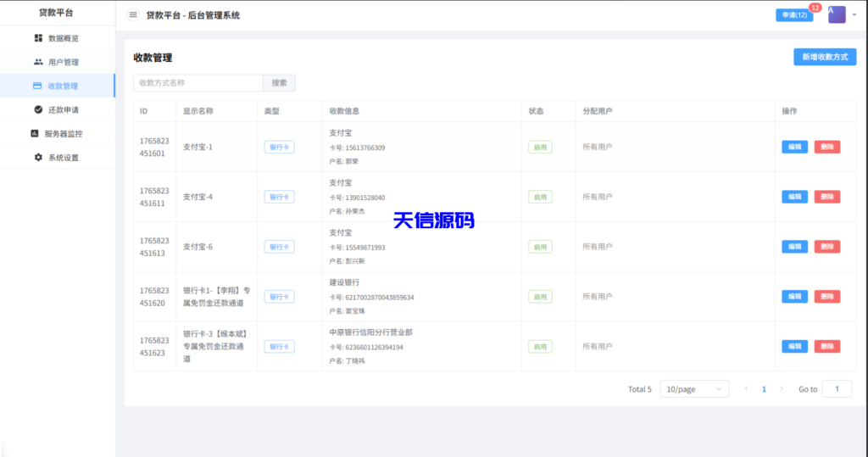Image resolution: width=868 pixels, height=457 pixels.
Task: Delete the 银行卡-3 row
Action: (x=827, y=346)
